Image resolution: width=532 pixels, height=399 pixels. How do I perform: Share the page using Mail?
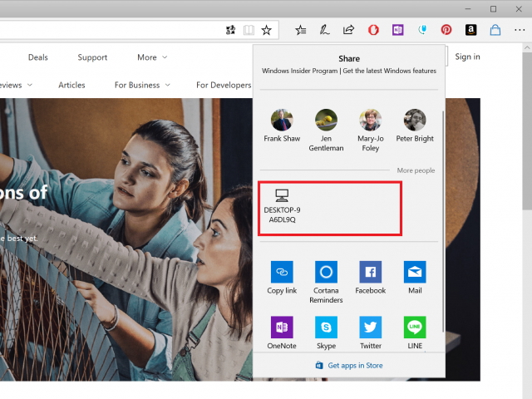[415, 277]
